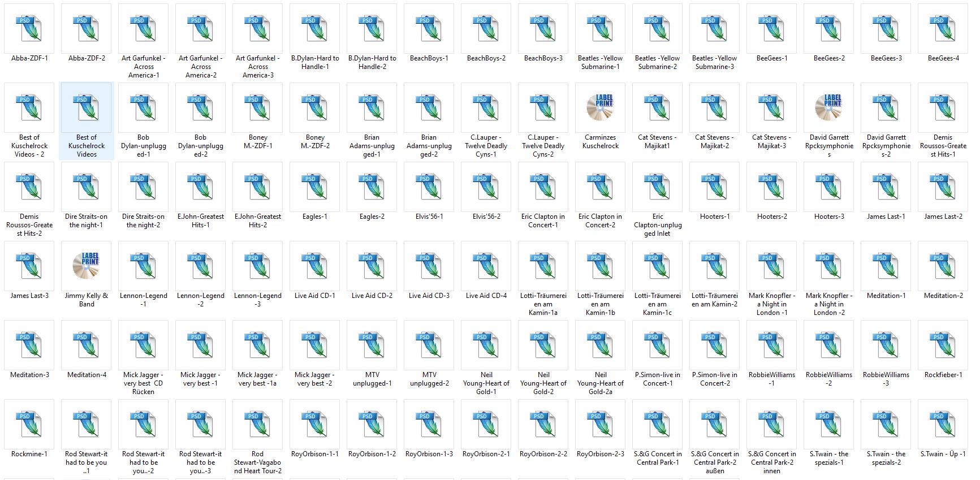Click the James Last-2 file icon
The image size is (980, 480).
click(943, 187)
